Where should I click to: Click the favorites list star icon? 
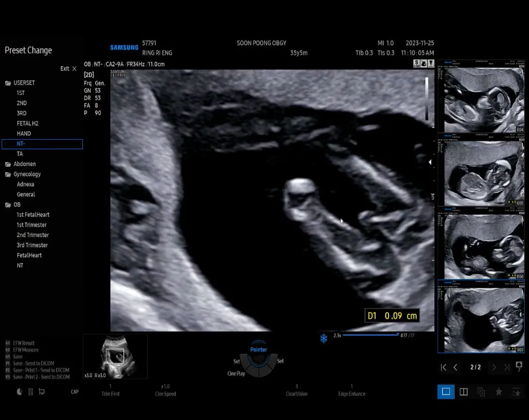coord(516,392)
